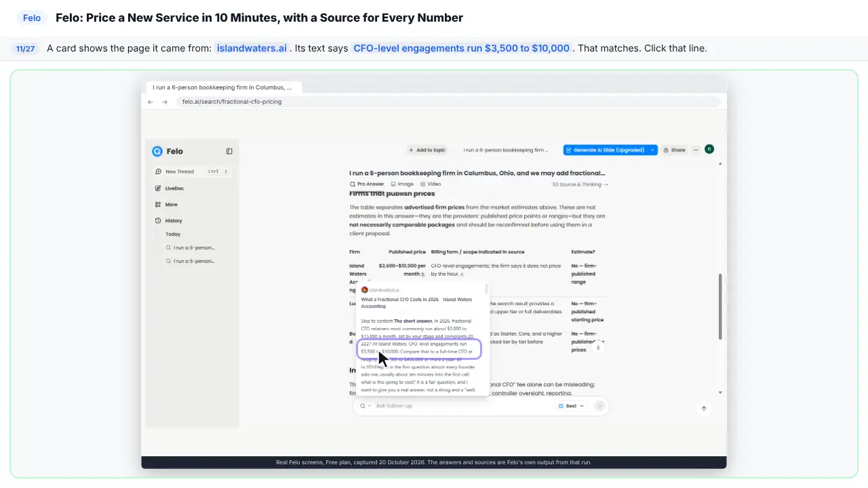This screenshot has width=868, height=488.
Task: Click the browser back arrow
Action: tap(151, 102)
